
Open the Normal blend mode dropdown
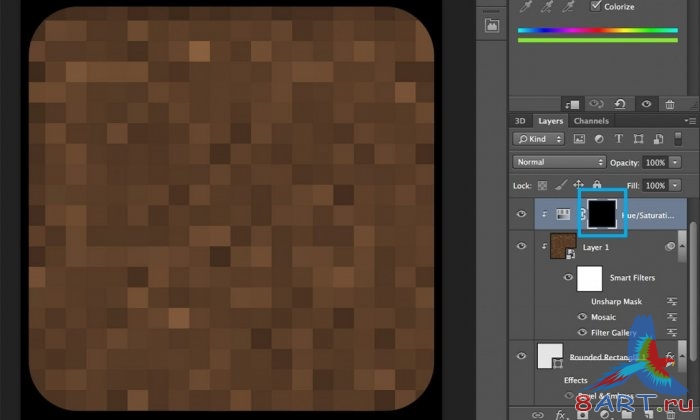[559, 162]
